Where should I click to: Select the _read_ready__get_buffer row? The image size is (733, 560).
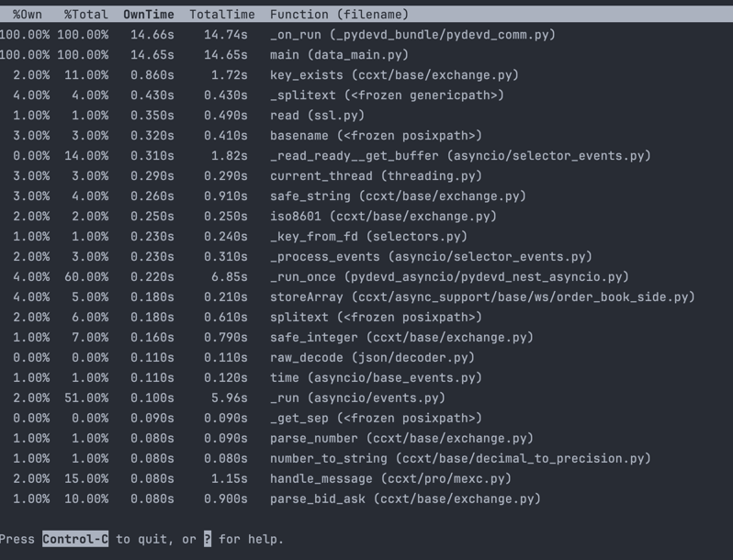coord(366,155)
